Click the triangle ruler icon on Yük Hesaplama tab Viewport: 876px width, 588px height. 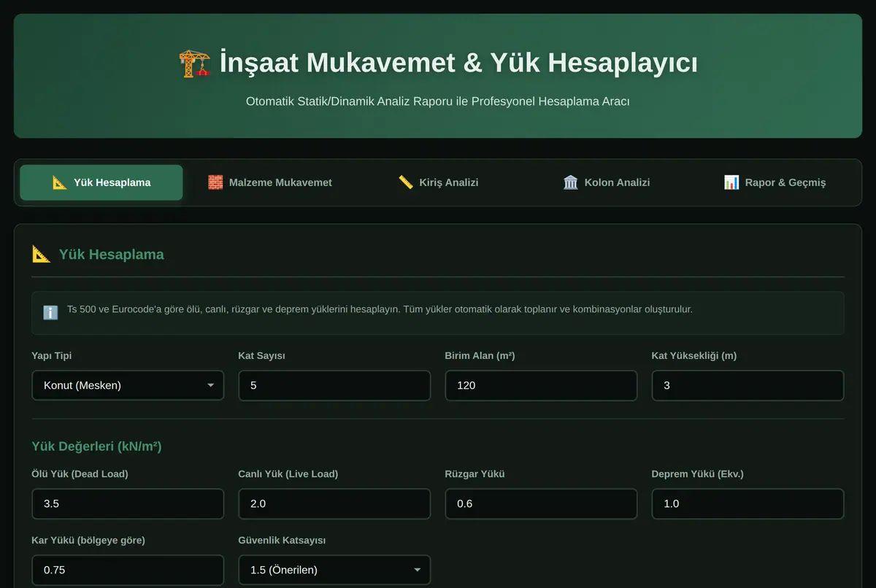60,182
